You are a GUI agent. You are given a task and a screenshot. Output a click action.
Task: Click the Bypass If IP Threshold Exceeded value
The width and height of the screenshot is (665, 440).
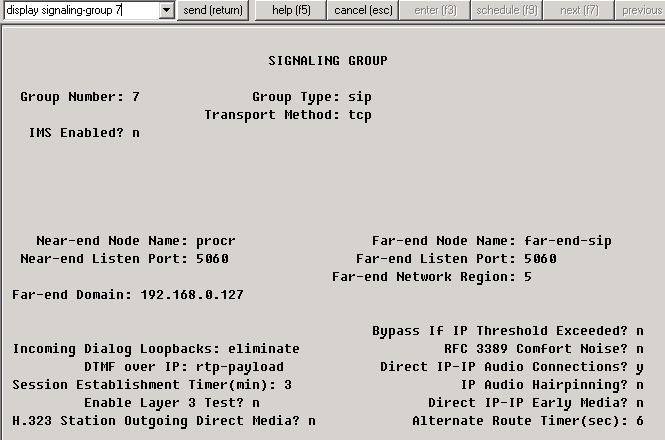point(640,331)
